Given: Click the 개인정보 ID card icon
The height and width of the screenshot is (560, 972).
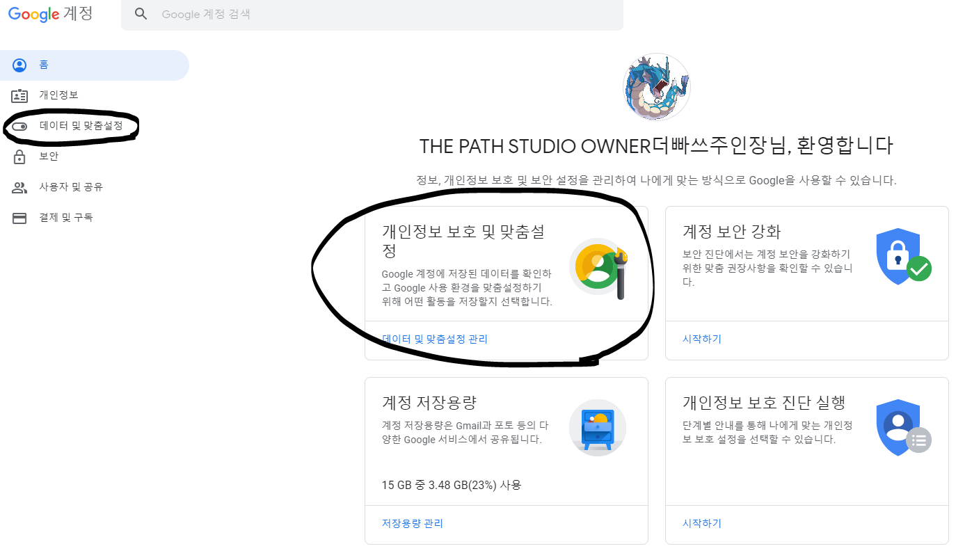Looking at the screenshot, I should pos(19,96).
